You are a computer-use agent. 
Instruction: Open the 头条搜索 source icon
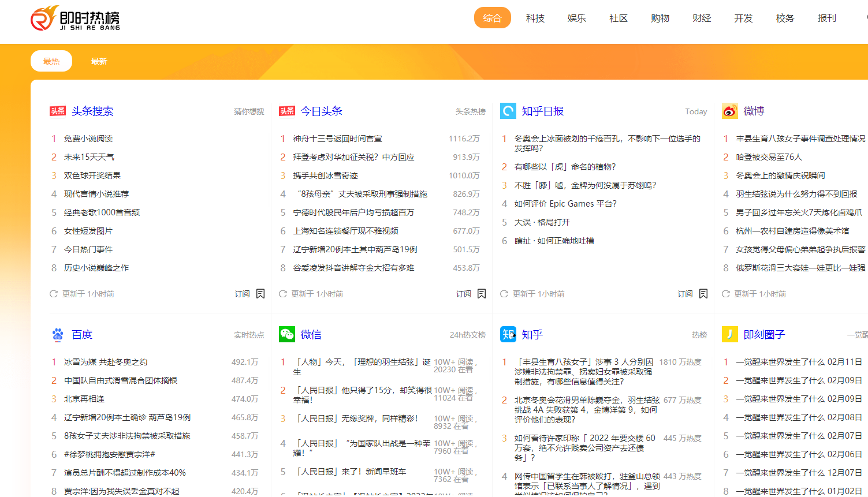pyautogui.click(x=58, y=111)
